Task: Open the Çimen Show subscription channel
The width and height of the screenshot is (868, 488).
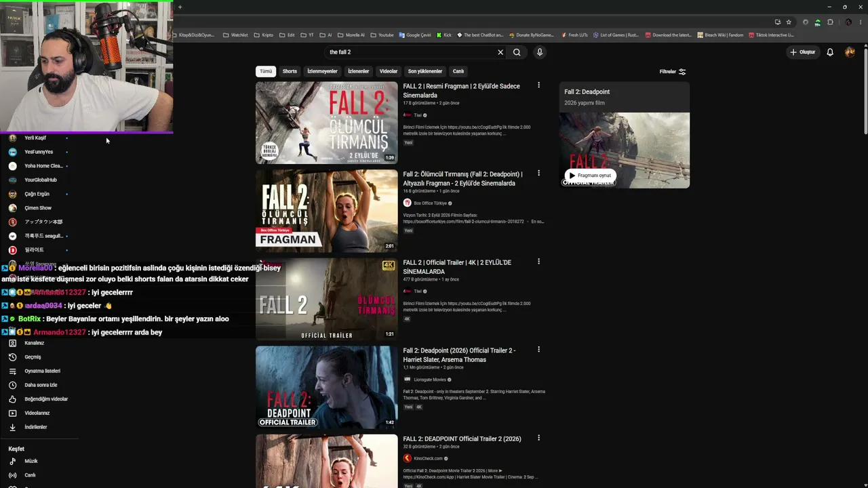Action: 37,208
